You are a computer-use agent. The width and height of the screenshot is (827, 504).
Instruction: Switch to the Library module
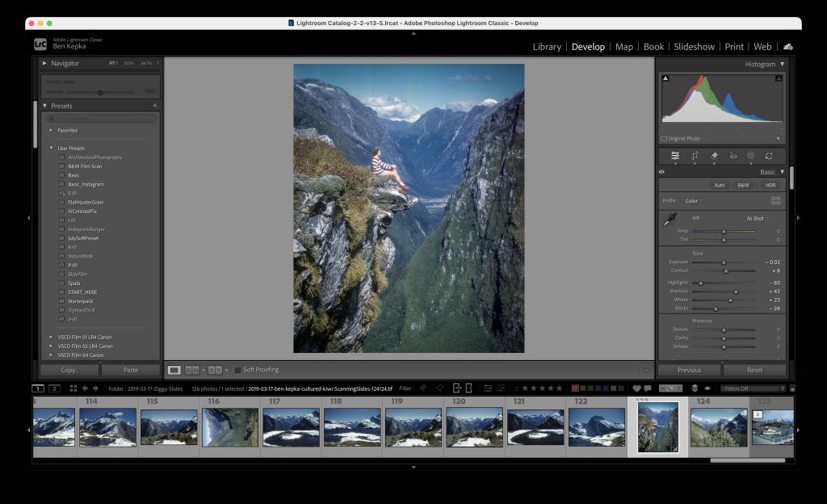click(547, 46)
